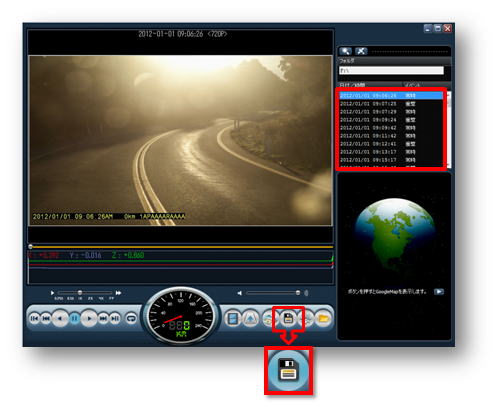Click the white folder path input field

[391, 70]
